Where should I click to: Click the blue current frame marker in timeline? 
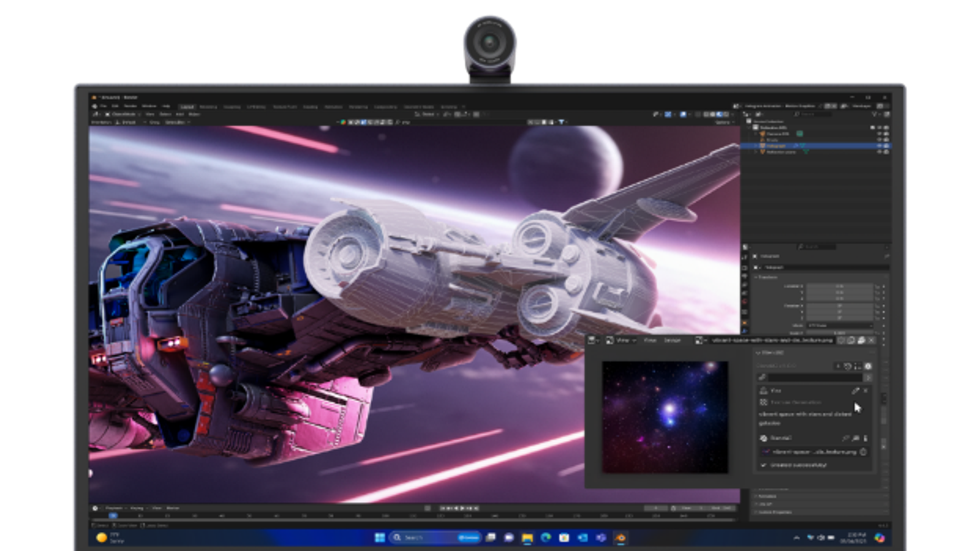point(113,516)
